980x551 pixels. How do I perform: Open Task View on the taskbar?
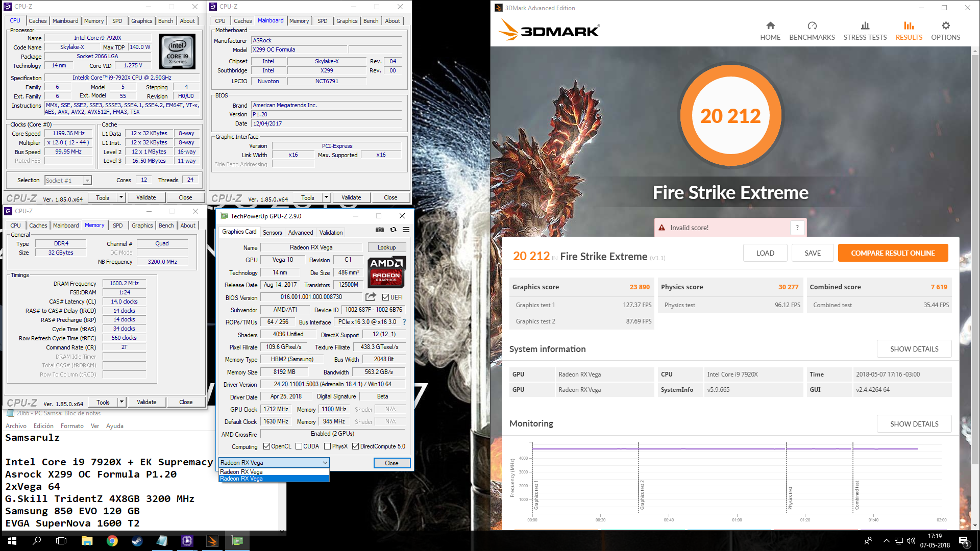(61, 541)
